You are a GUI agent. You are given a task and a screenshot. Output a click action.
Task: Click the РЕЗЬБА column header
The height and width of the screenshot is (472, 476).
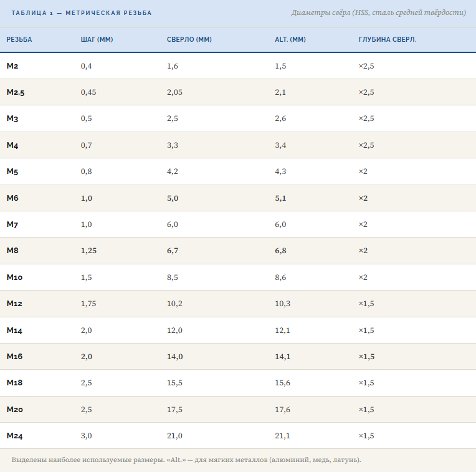click(19, 39)
